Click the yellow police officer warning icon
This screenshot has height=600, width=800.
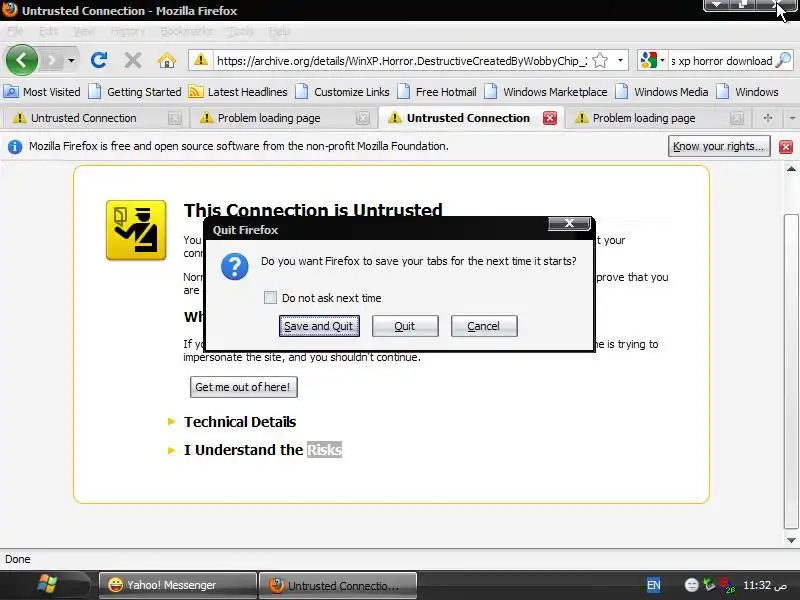click(x=136, y=230)
